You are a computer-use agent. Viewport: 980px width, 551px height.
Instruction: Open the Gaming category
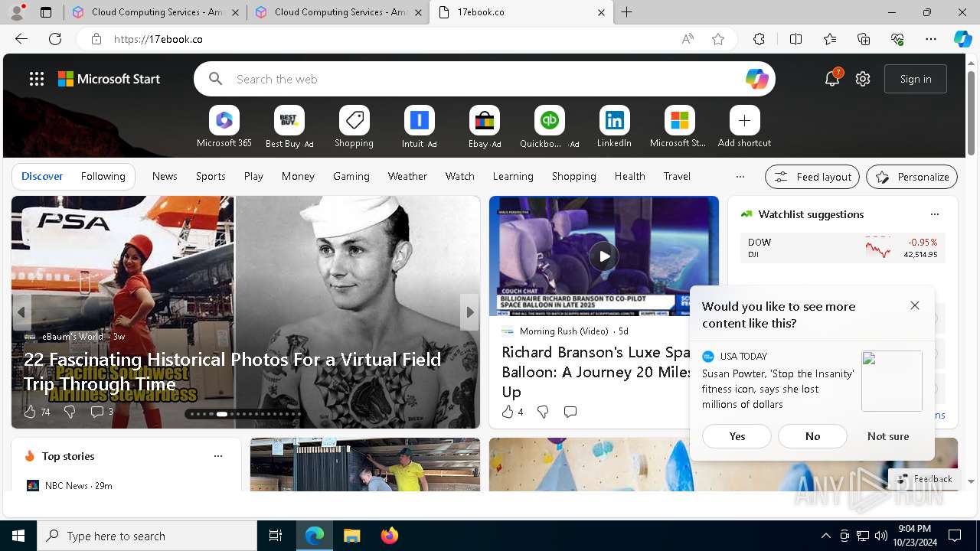point(351,176)
